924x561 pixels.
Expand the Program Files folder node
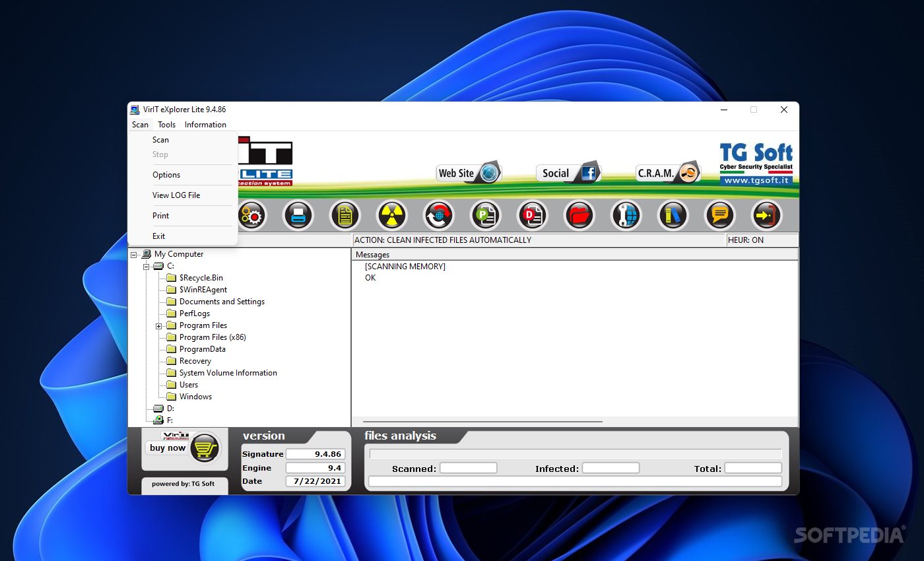coord(159,326)
